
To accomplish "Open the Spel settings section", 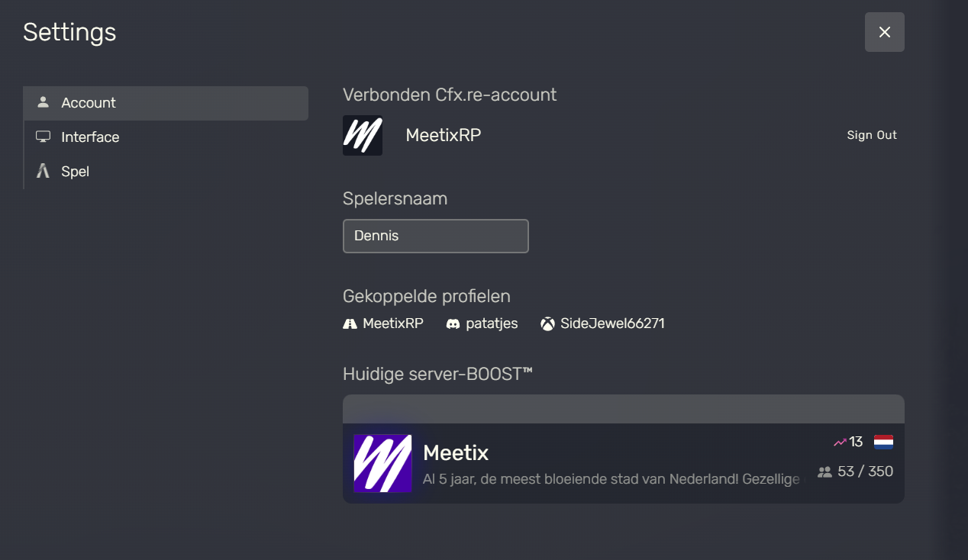I will coord(75,171).
